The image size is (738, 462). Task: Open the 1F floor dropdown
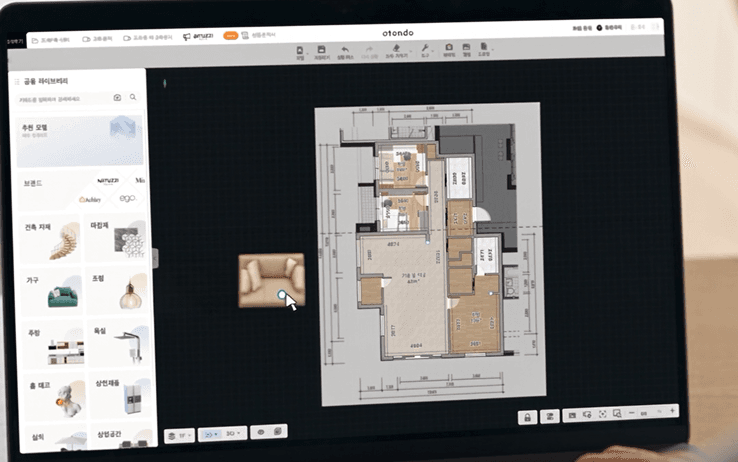coord(180,436)
